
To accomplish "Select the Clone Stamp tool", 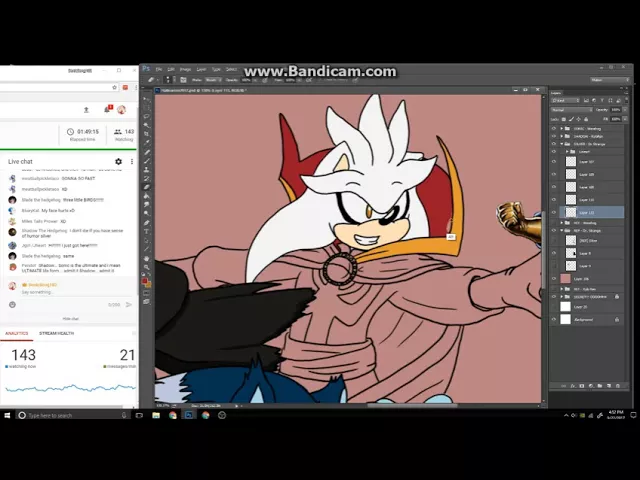I will point(147,170).
